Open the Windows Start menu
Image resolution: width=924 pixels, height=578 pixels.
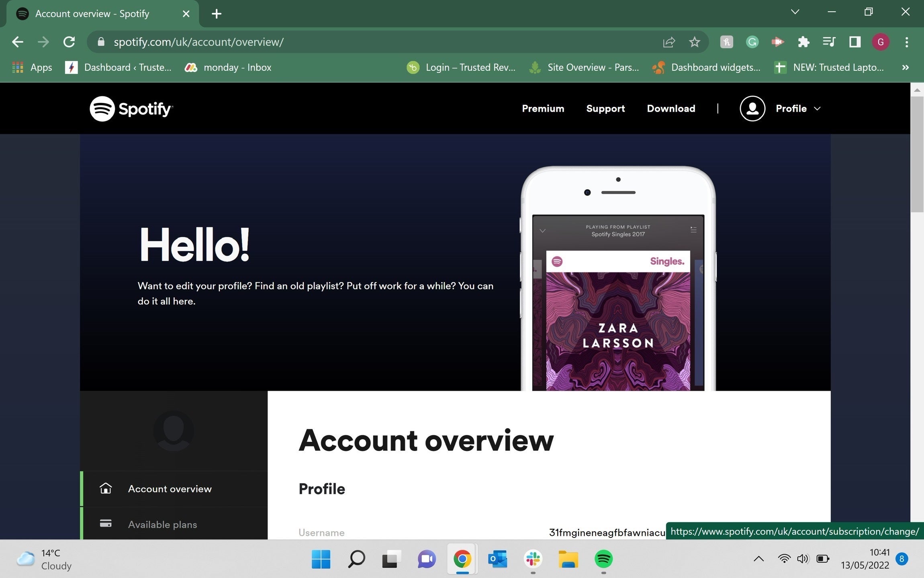pyautogui.click(x=321, y=559)
